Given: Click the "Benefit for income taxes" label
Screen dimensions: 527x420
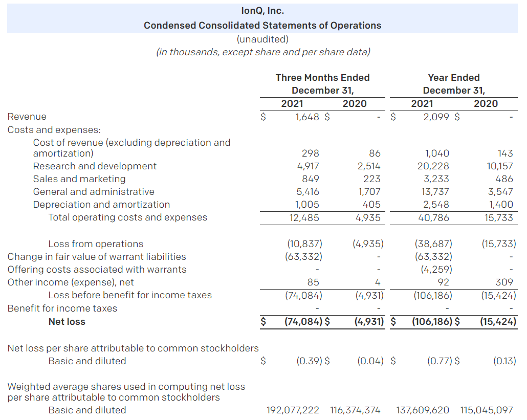Looking at the screenshot, I should (62, 308).
